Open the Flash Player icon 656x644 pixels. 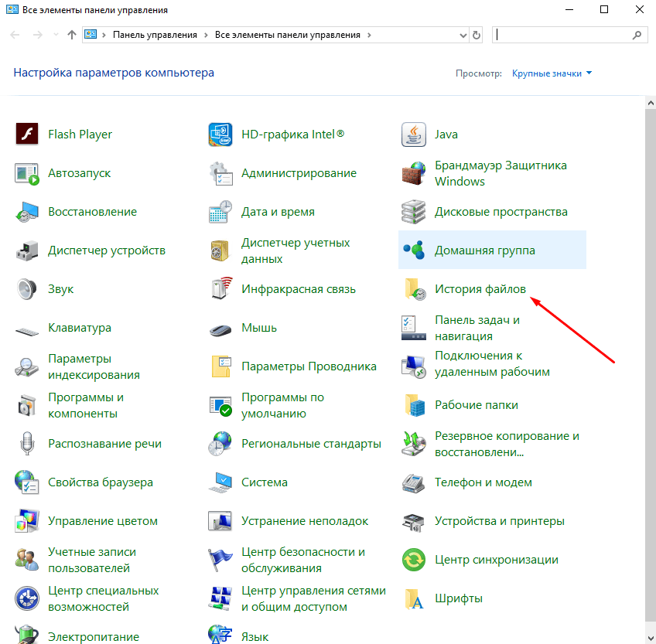(x=27, y=135)
